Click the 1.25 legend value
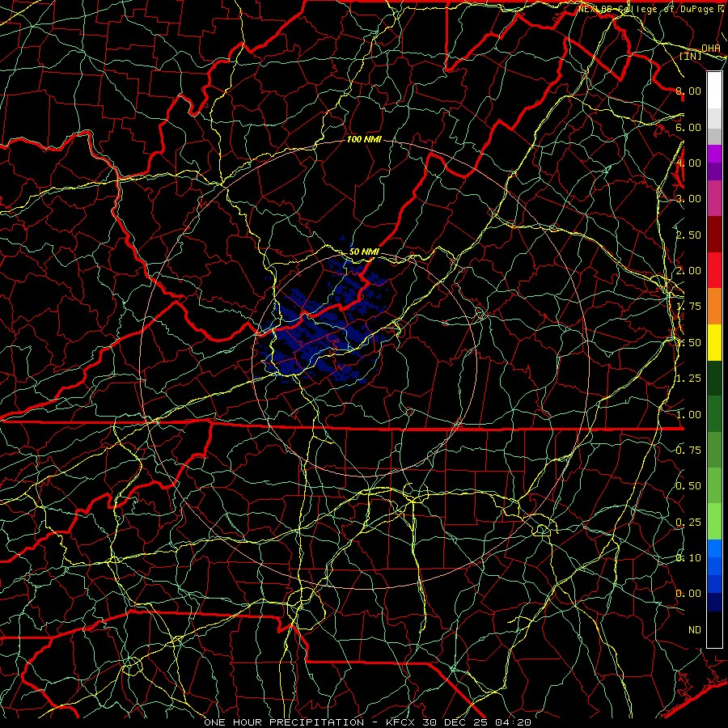Viewport: 728px width, 728px height. 688,379
